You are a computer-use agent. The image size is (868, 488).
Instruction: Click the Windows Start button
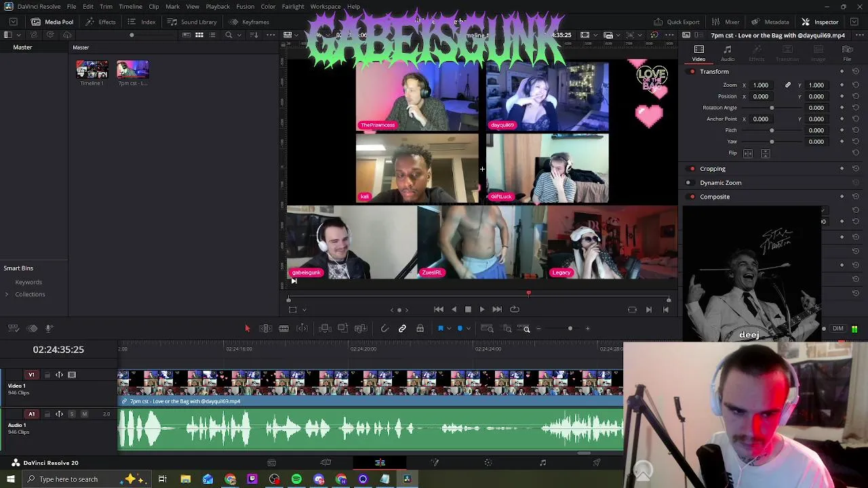pyautogui.click(x=11, y=479)
